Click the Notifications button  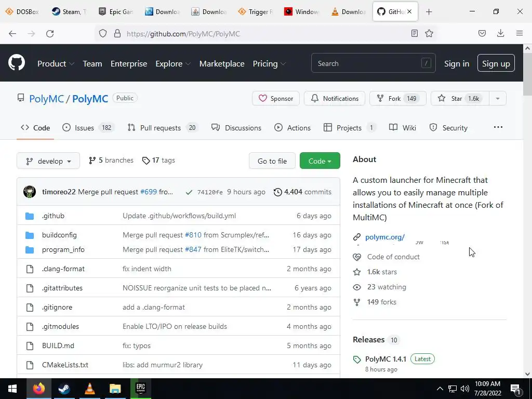point(335,98)
